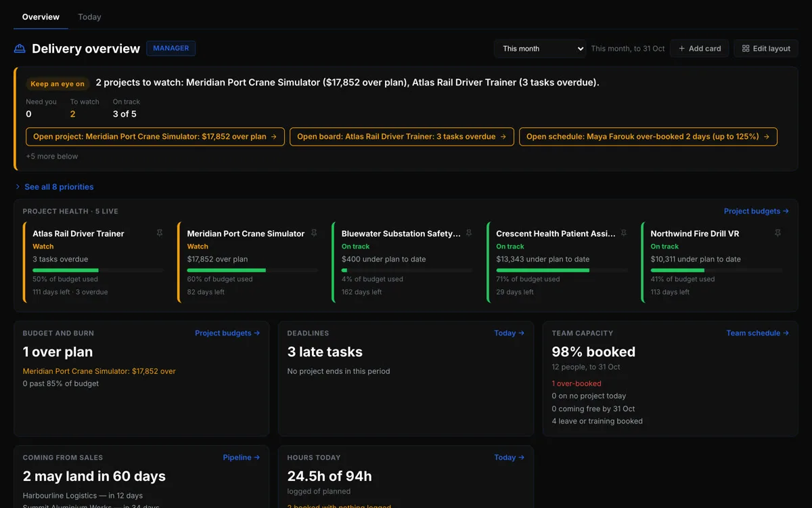Click the 2 may land in 60 days heading

coord(94,477)
